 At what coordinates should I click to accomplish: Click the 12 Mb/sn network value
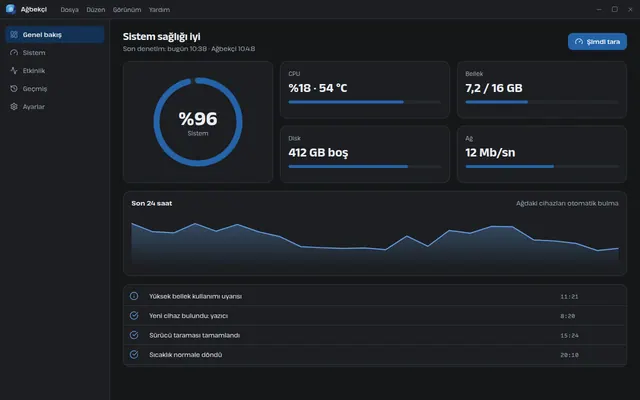point(490,153)
